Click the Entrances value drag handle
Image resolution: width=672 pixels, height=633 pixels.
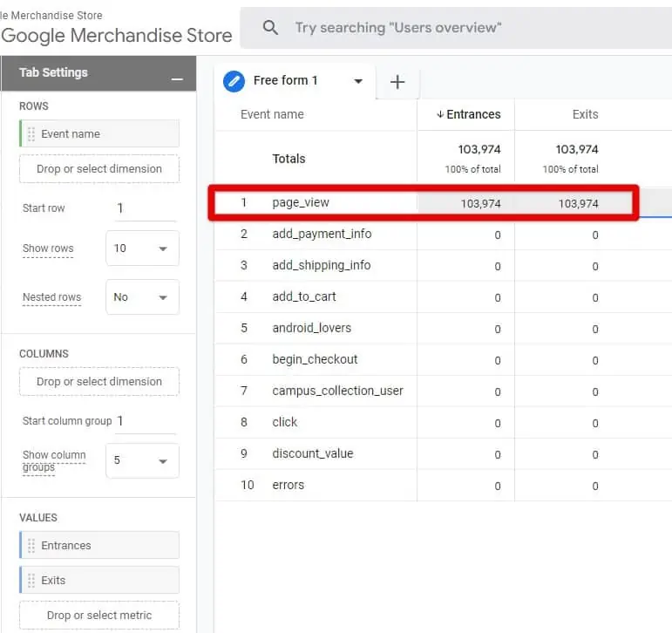tap(31, 546)
